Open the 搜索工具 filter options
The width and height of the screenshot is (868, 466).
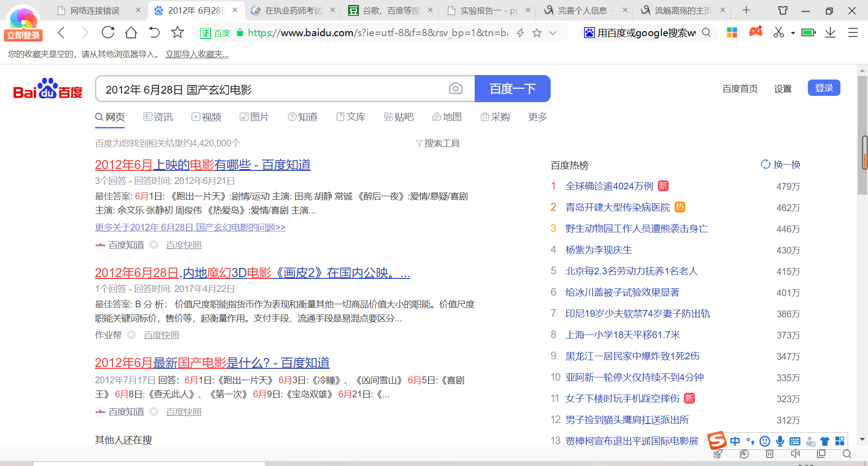pyautogui.click(x=438, y=143)
